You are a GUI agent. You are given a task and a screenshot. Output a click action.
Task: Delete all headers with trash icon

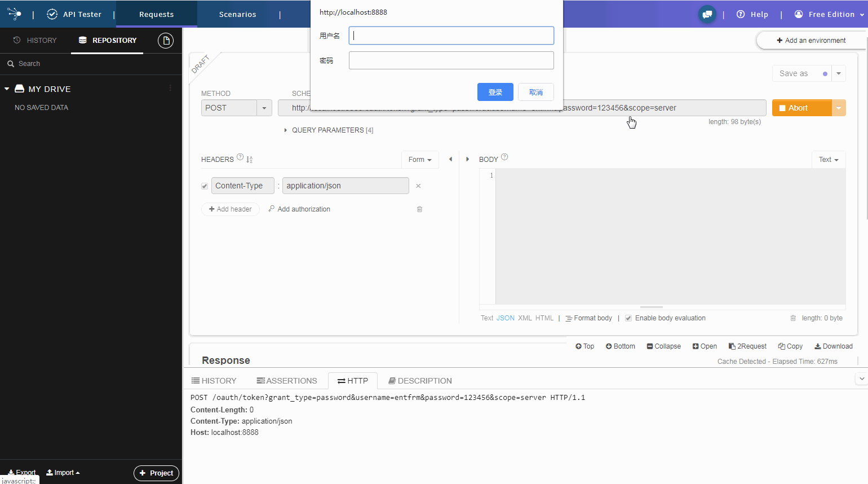(x=419, y=209)
